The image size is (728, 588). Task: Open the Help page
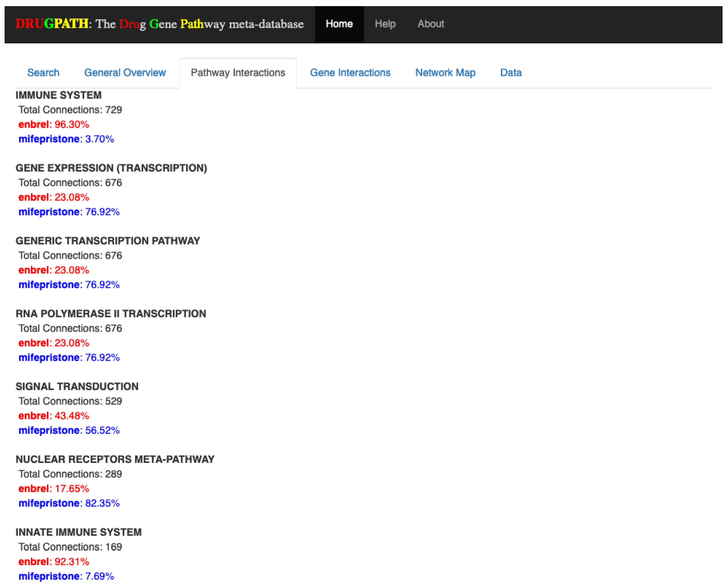pos(385,24)
